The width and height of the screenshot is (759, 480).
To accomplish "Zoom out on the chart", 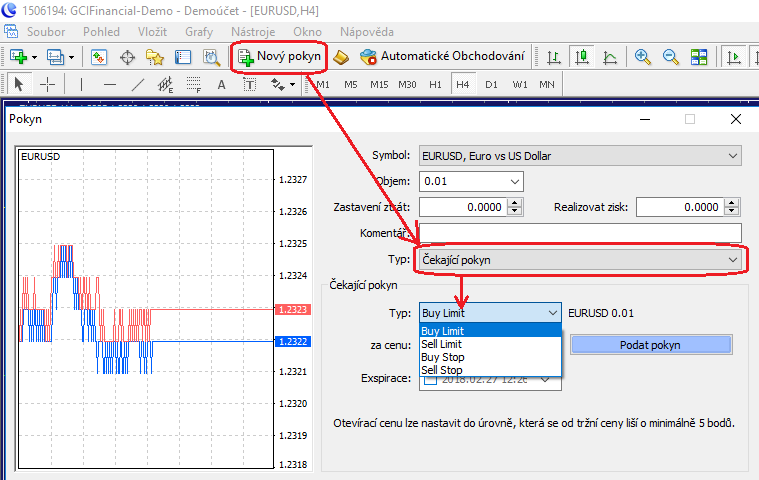I will (670, 57).
